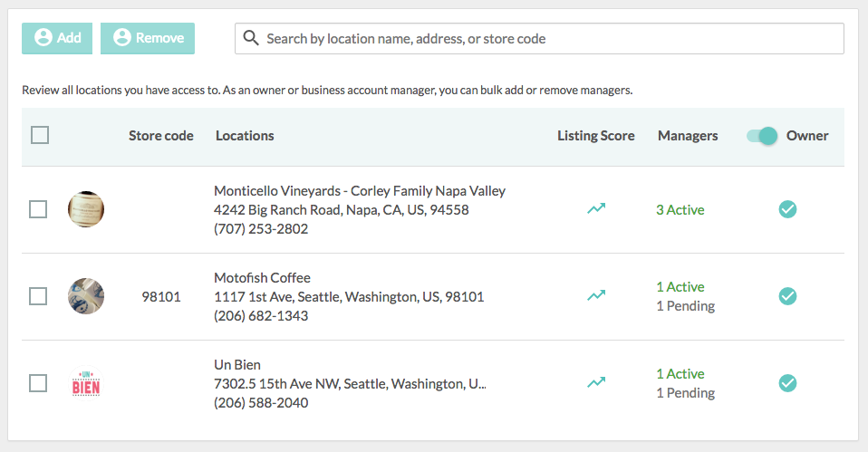The height and width of the screenshot is (452, 868).
Task: Click owner checkmark for Monticello Vineyards
Action: (787, 209)
